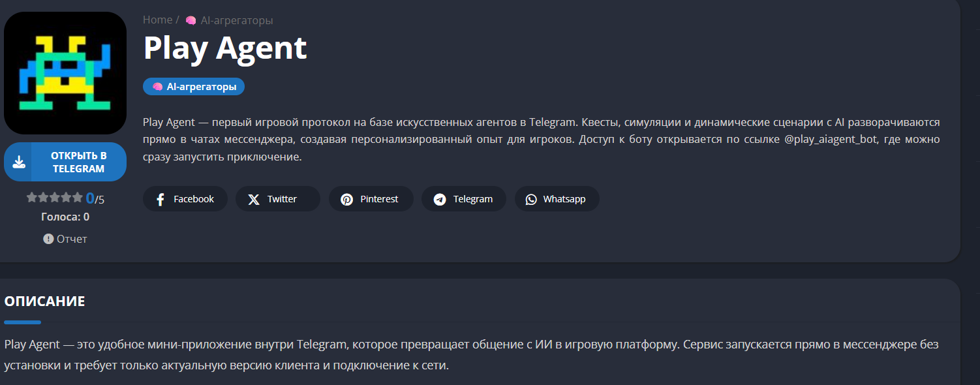Viewport: 980px width, 385px height.
Task: Open the AI-агрегаторы breadcrumb link
Action: pyautogui.click(x=237, y=20)
